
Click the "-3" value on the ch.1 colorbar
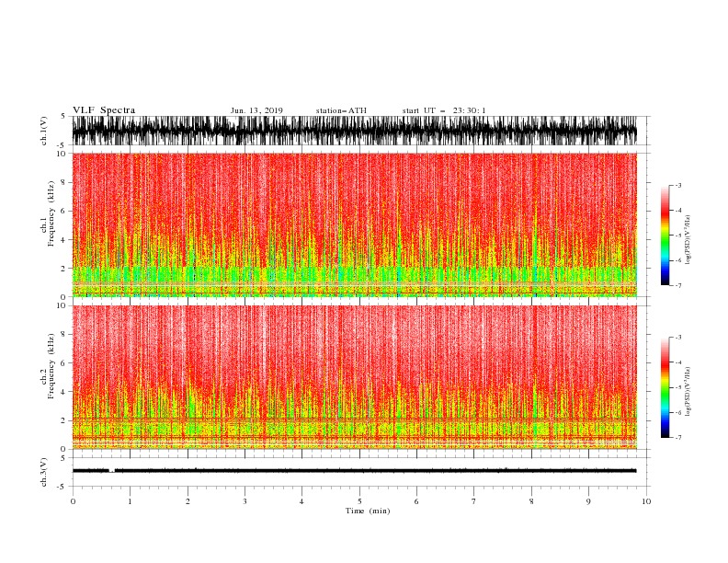(x=678, y=185)
